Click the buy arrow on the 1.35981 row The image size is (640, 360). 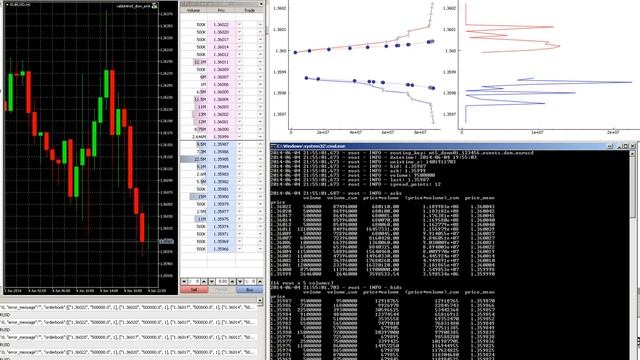point(260,189)
